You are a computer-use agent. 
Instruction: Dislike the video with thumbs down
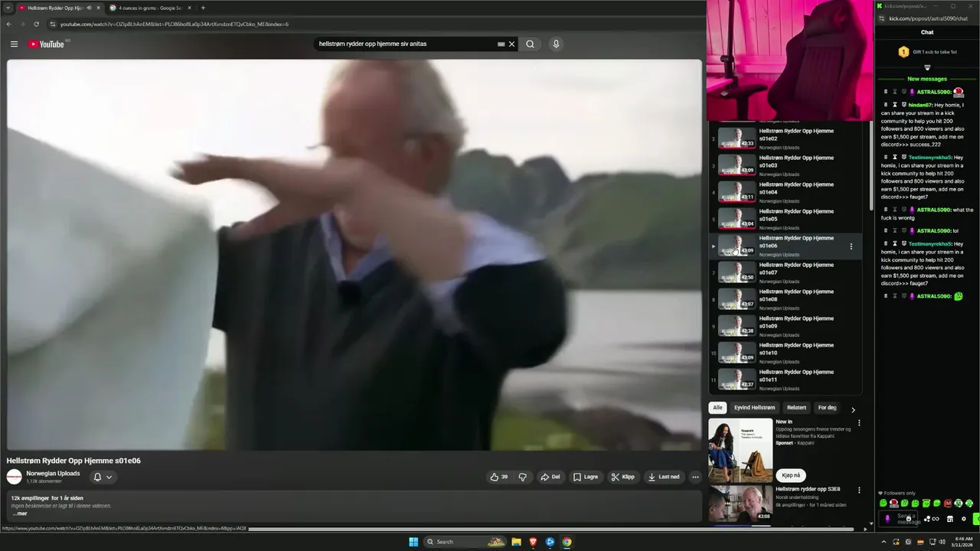point(522,477)
